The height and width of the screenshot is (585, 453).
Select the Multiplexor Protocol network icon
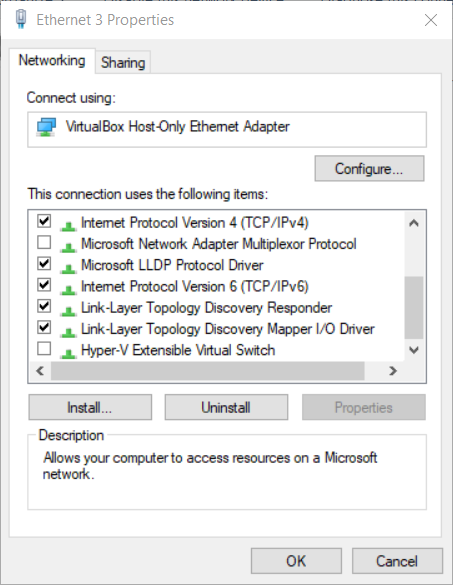click(68, 246)
